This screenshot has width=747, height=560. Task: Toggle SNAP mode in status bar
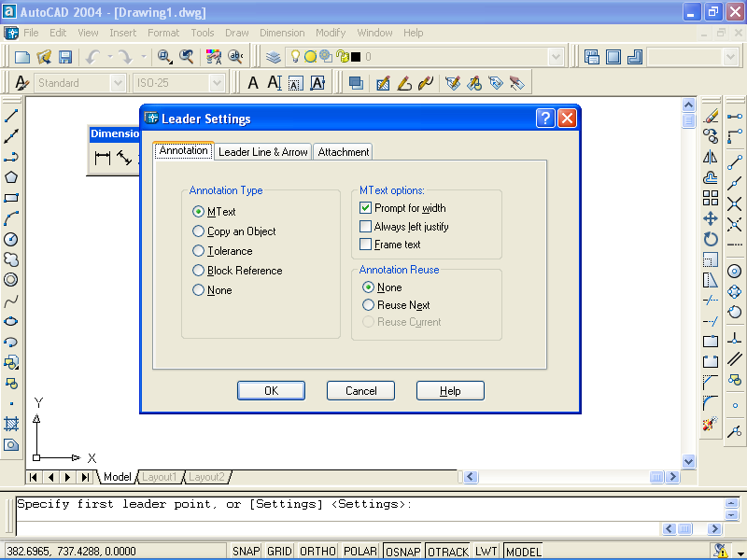(x=246, y=552)
